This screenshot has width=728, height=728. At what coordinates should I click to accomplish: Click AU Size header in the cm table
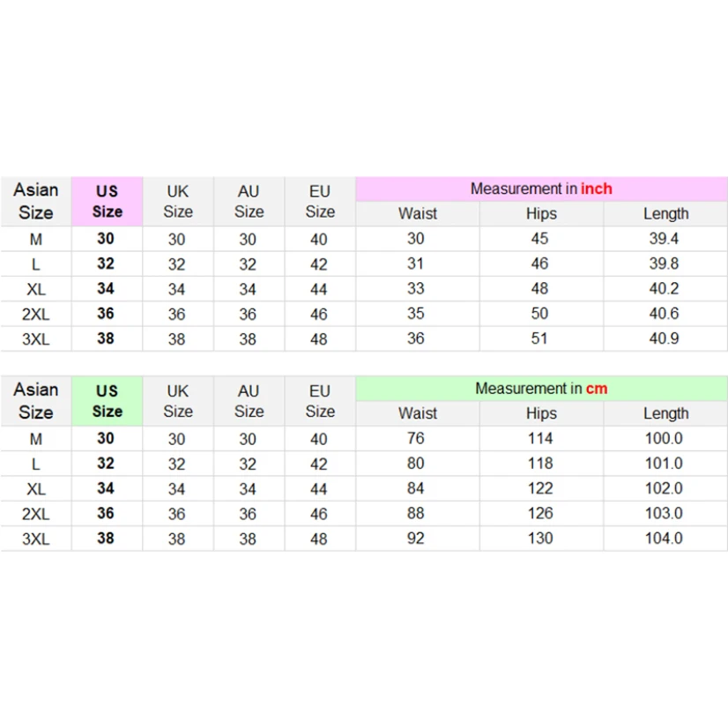[x=249, y=401]
